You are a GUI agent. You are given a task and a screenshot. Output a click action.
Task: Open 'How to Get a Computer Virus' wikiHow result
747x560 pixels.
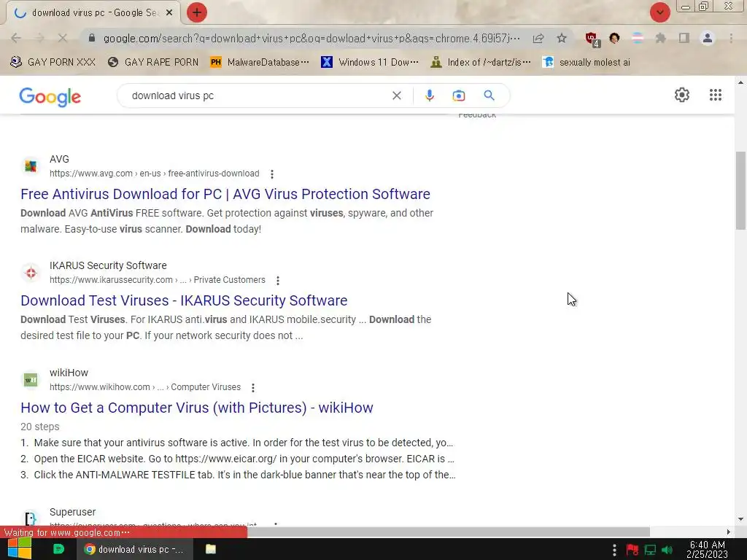click(197, 408)
